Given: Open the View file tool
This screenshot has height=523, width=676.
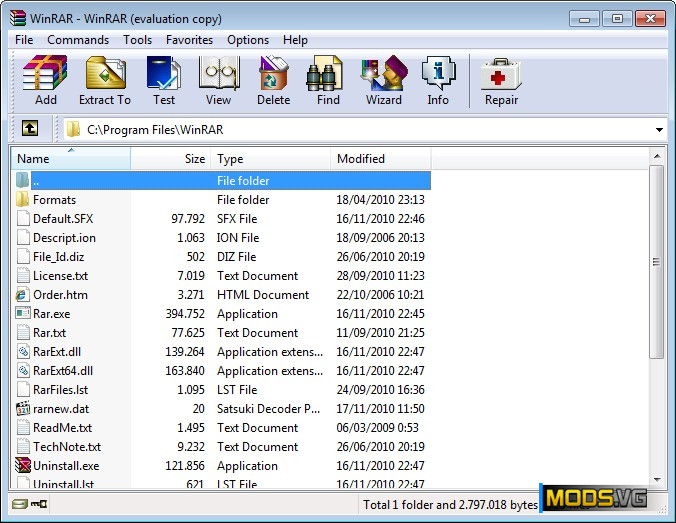Looking at the screenshot, I should [x=218, y=80].
